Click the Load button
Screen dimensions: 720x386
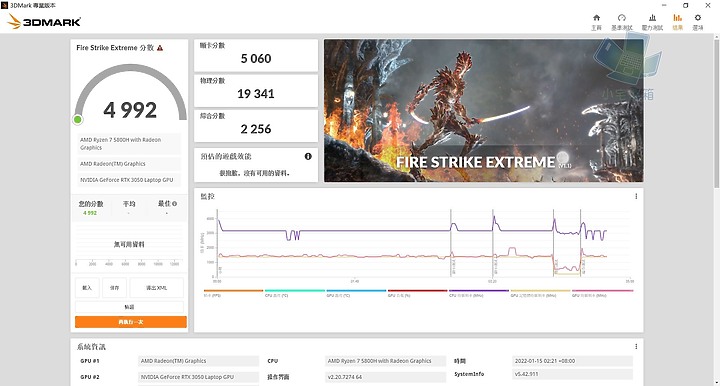click(87, 288)
